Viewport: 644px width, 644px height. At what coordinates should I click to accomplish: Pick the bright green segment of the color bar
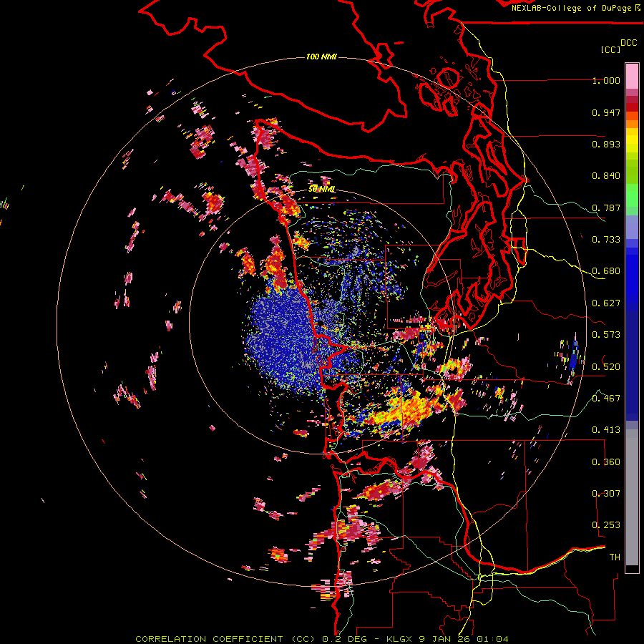632,195
